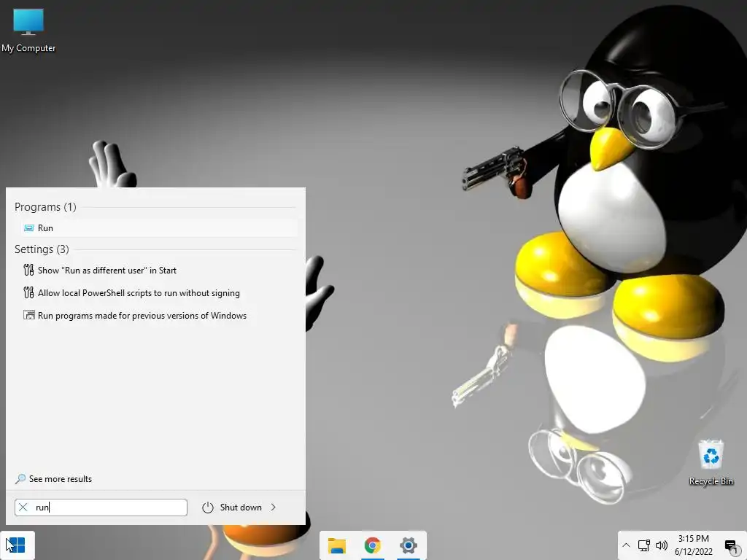Image resolution: width=747 pixels, height=560 pixels.
Task: Click the tools icon beside Allow local PowerShell
Action: tap(28, 292)
